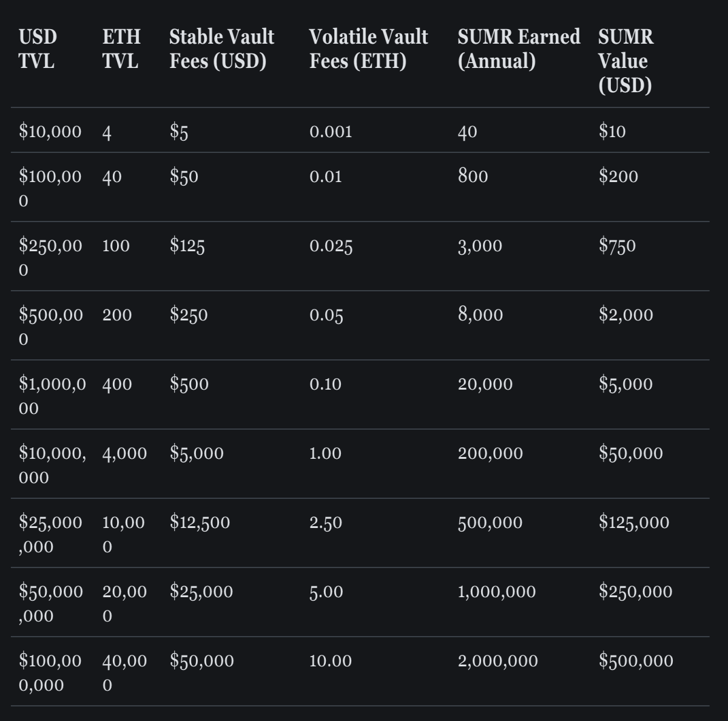The height and width of the screenshot is (721, 728).
Task: Select the $125 stable vault fee cell
Action: pyautogui.click(x=187, y=245)
